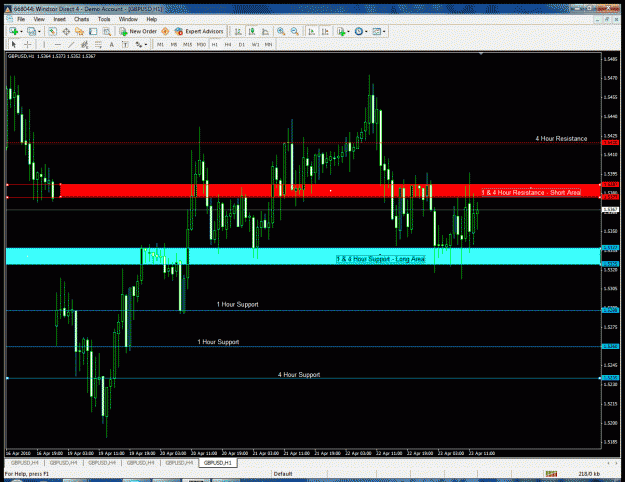The width and height of the screenshot is (625, 482).
Task: Select the GBPUSD,H1 chart tab
Action: (x=218, y=463)
